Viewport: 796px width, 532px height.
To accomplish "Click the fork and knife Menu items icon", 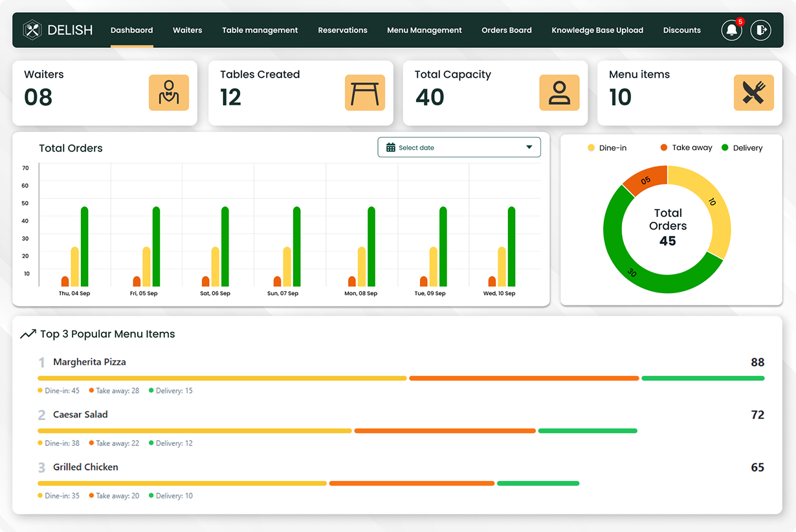I will click(753, 93).
